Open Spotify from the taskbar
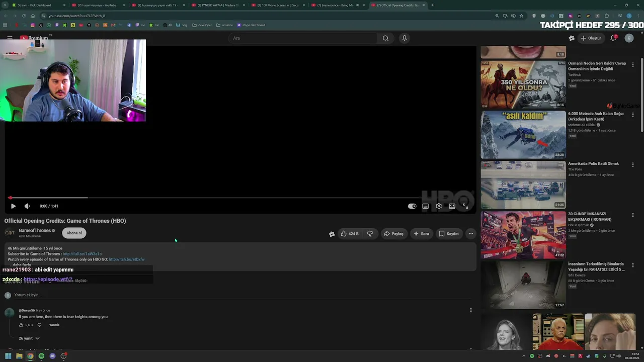The height and width of the screenshot is (362, 644). 41,356
